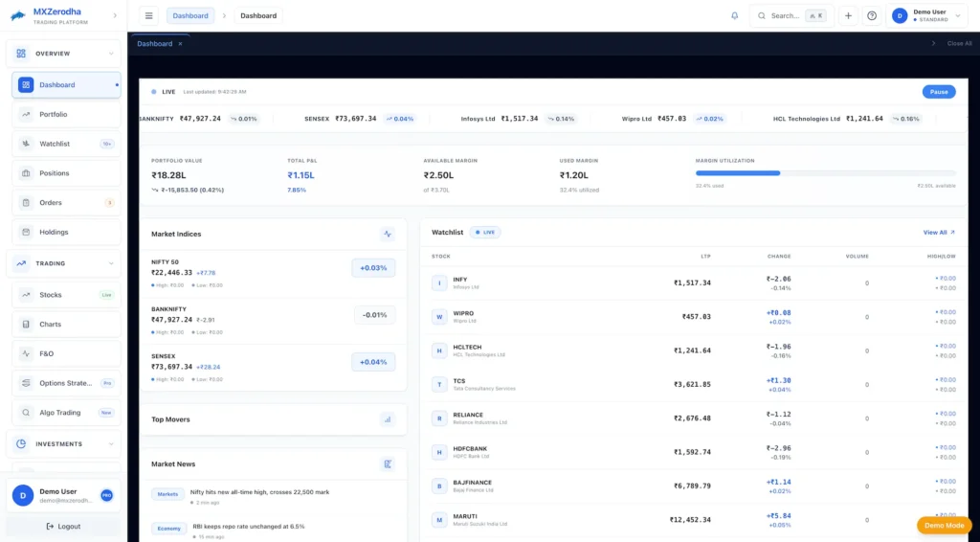Click the plus icon in header
The image size is (980, 542).
(x=848, y=15)
